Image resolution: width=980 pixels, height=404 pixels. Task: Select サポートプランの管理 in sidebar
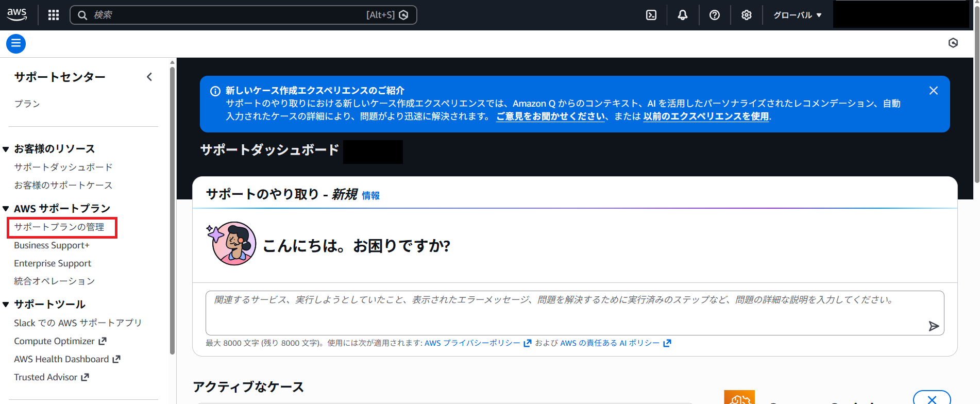[x=59, y=227]
